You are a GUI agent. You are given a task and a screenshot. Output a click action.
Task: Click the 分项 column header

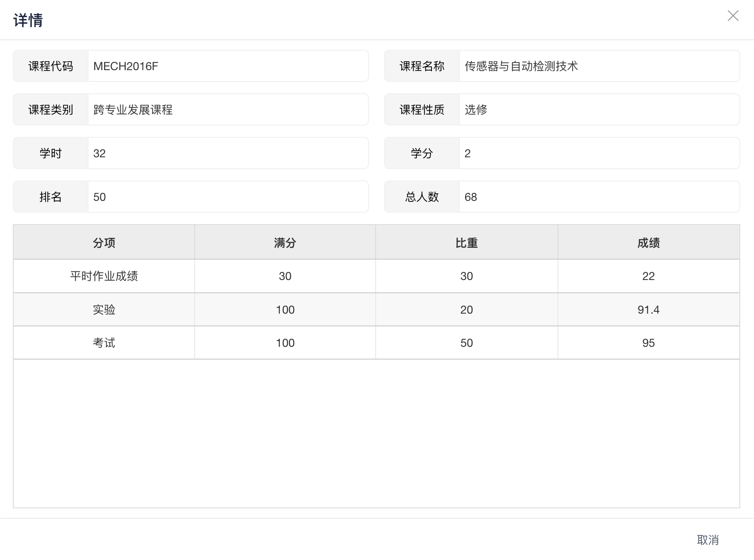tap(104, 243)
